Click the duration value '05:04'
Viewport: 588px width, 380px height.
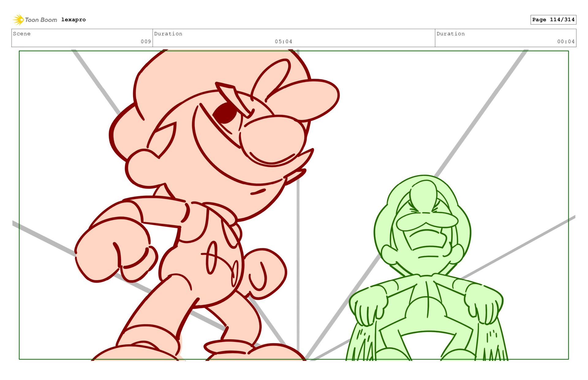click(283, 41)
